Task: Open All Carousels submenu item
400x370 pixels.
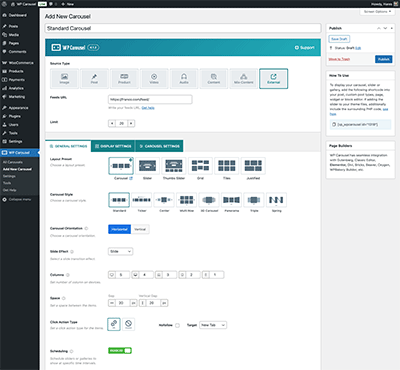Action: pyautogui.click(x=13, y=162)
